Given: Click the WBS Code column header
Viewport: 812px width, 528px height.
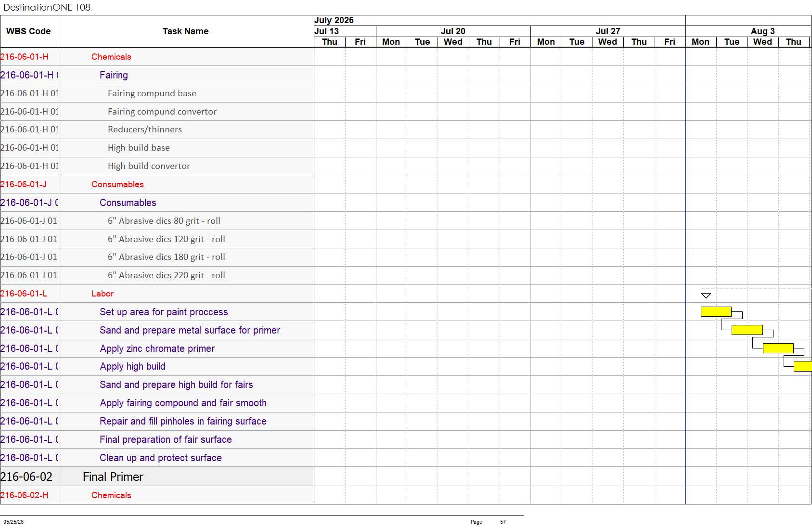Looking at the screenshot, I should [x=28, y=31].
